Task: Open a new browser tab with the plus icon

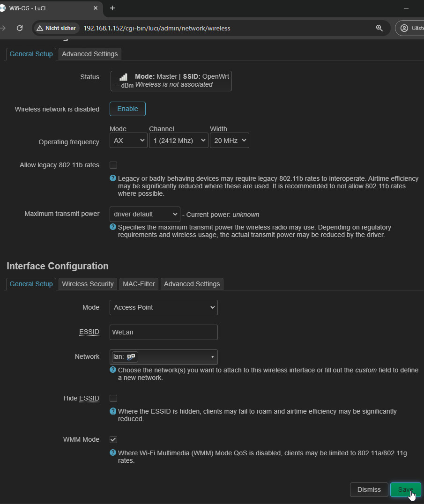Action: [x=112, y=8]
